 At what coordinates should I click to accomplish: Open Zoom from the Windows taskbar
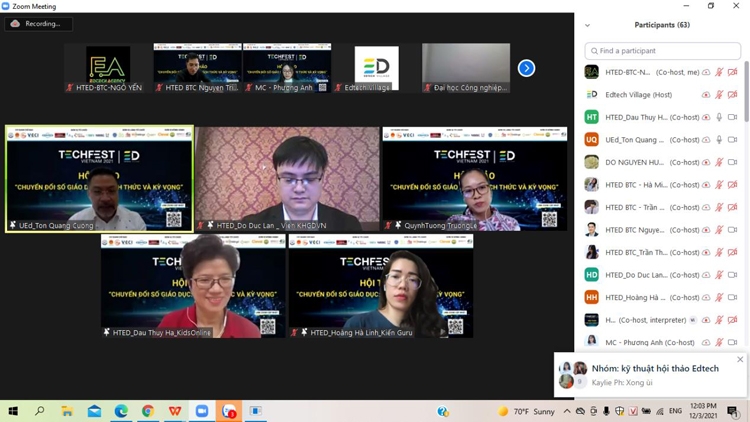tap(202, 411)
